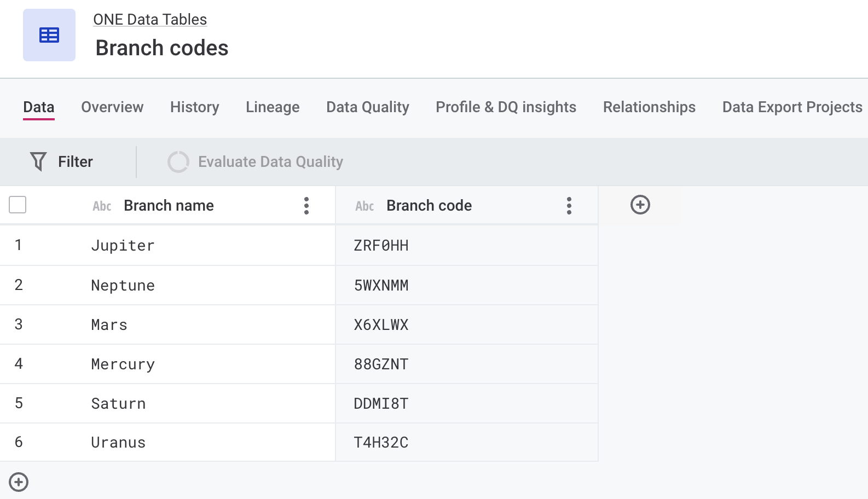Switch to the Overview tab
This screenshot has height=499, width=868.
(112, 107)
